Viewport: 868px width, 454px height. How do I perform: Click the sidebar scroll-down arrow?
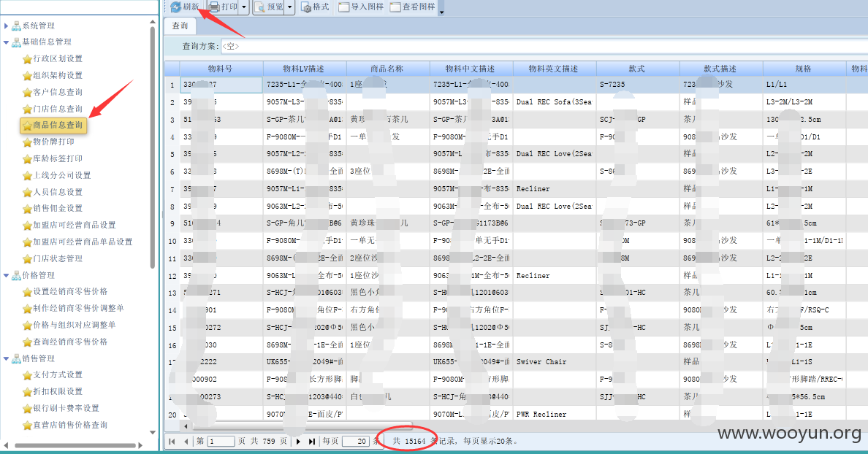click(x=153, y=432)
